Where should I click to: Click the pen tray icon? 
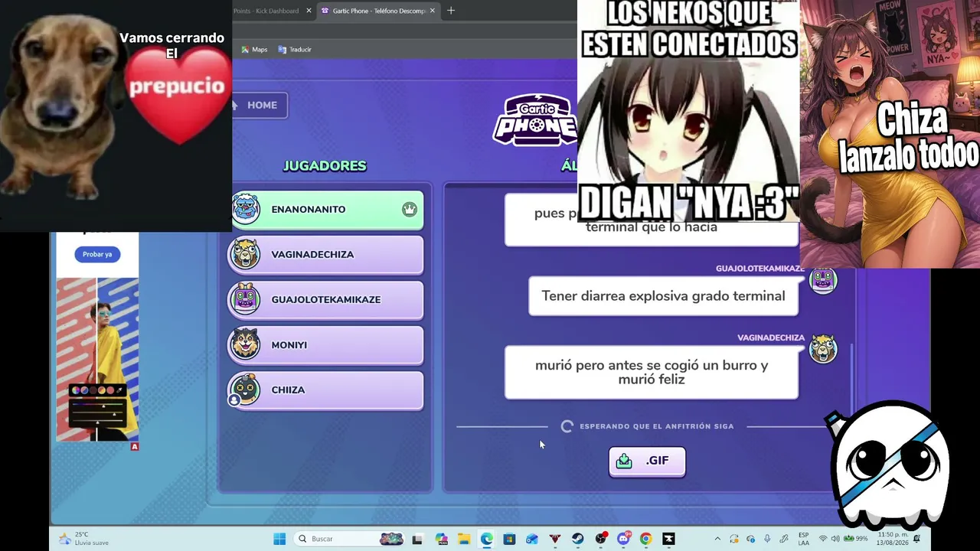click(x=785, y=539)
